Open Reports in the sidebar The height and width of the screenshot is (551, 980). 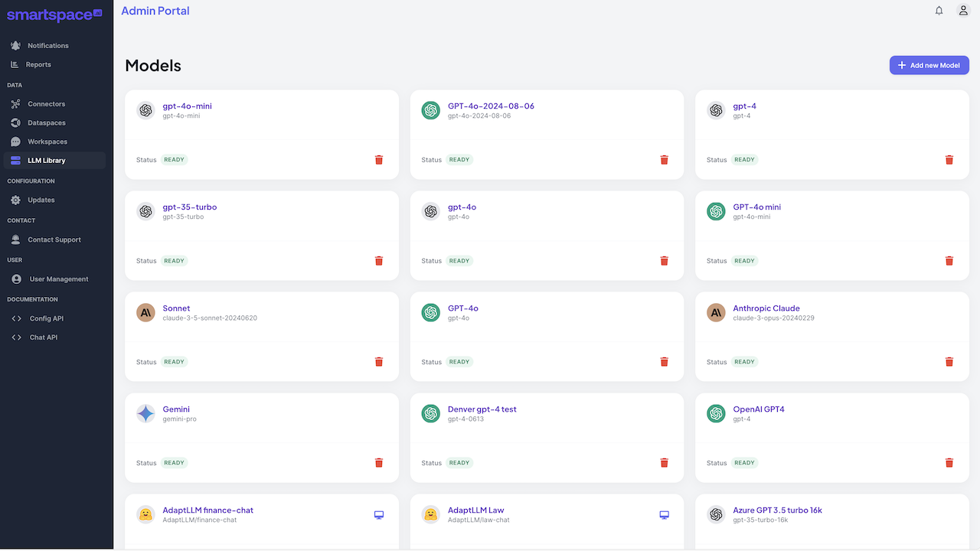[x=55, y=64]
